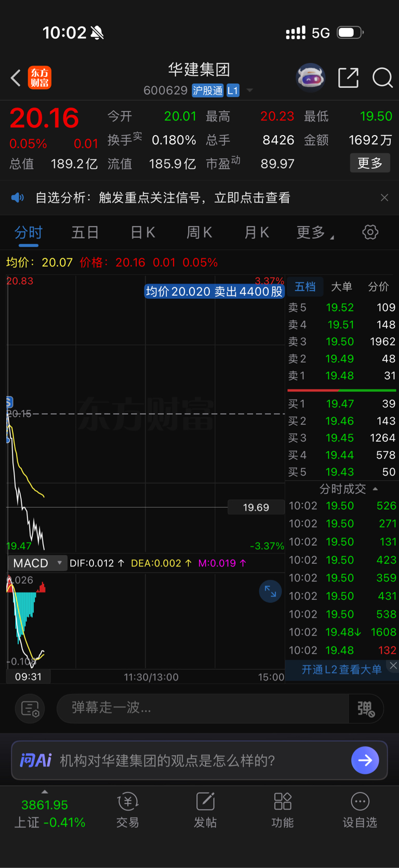The height and width of the screenshot is (868, 399).
Task: Tap 设自选 add to watchlist
Action: coord(360,810)
